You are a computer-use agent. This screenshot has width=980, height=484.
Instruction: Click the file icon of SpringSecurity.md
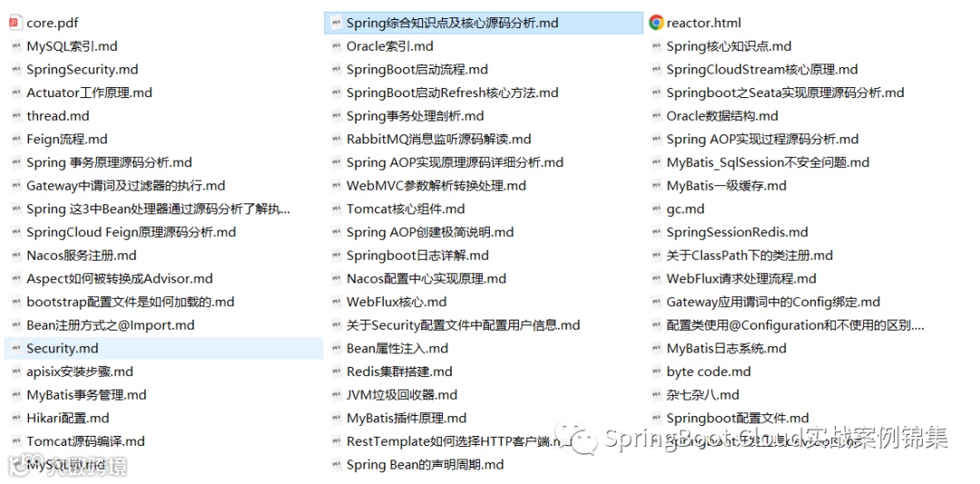tap(15, 69)
